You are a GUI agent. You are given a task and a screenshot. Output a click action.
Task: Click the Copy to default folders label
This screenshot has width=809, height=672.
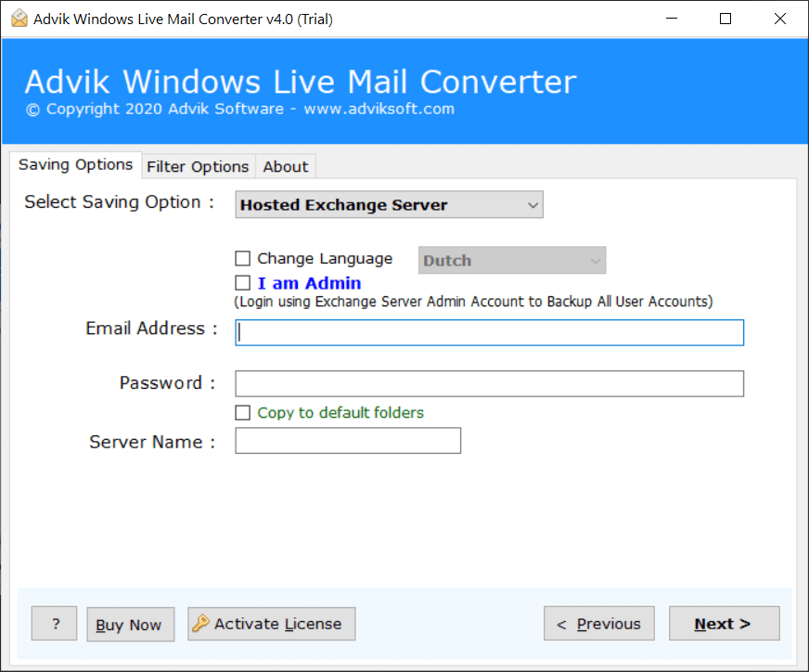(x=340, y=412)
